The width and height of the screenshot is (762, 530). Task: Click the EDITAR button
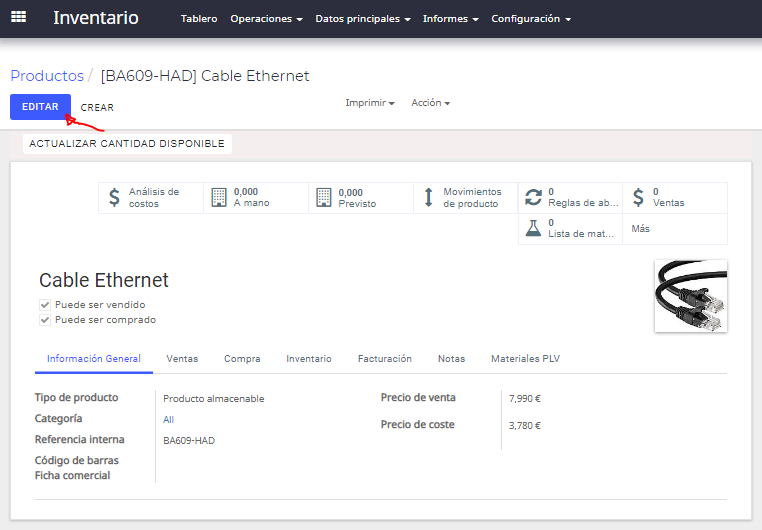40,107
